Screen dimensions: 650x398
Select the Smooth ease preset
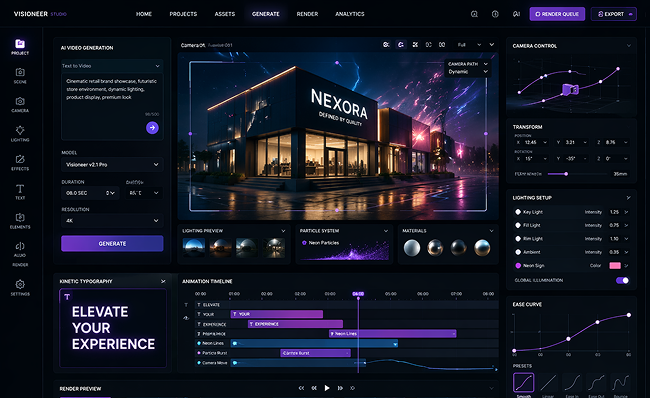pos(524,382)
